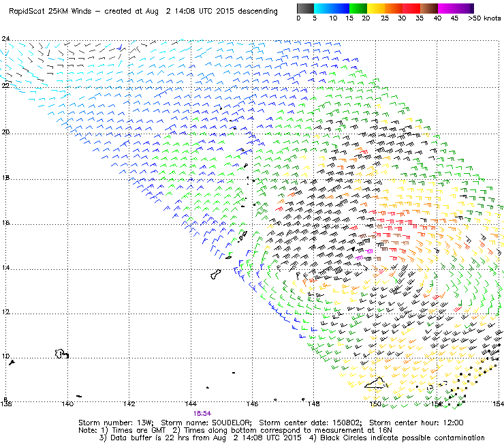
Task: Click longitude label '142' on the bottom axis
Action: 129,403
